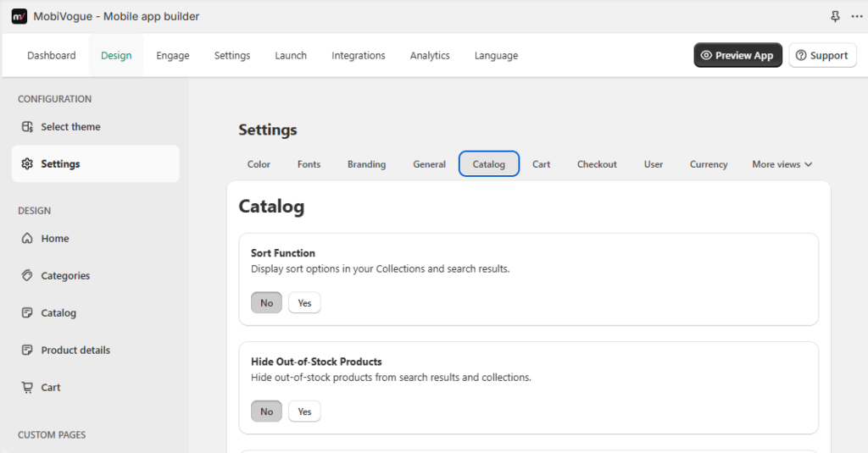Switch to the Currency tab
The image size is (868, 453).
(x=709, y=164)
